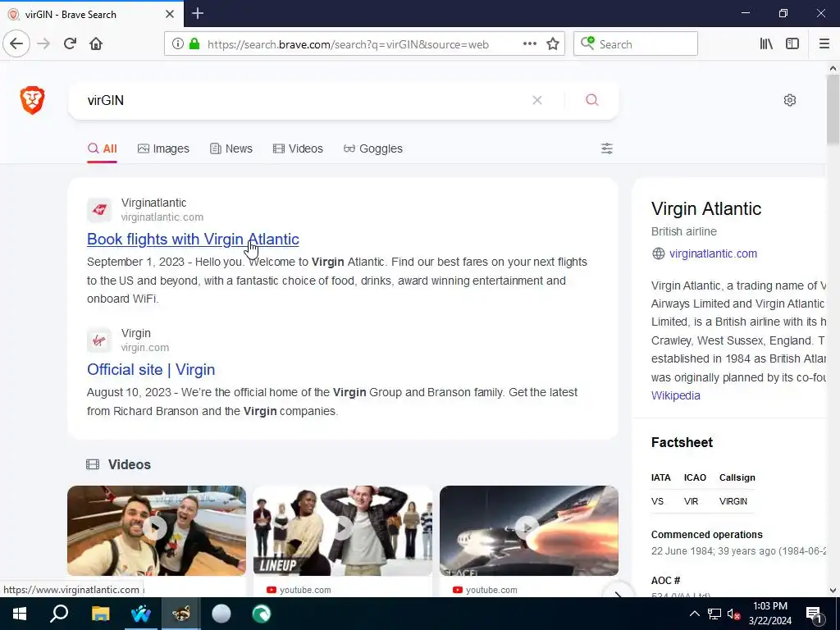Click the browser address bar URL
The width and height of the screenshot is (840, 630).
point(348,44)
